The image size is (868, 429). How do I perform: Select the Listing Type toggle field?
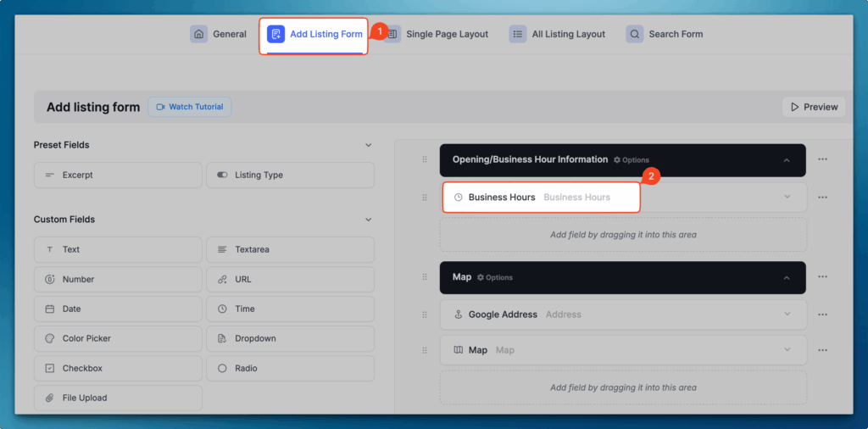pyautogui.click(x=290, y=175)
